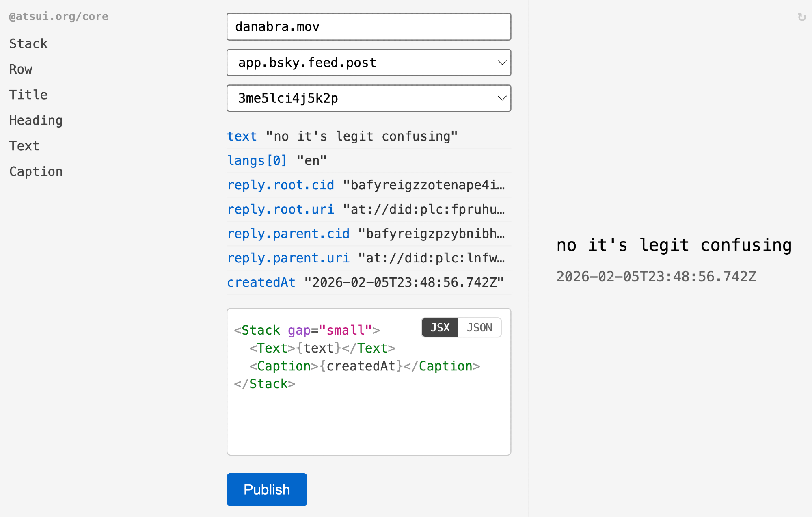Image resolution: width=812 pixels, height=517 pixels.
Task: Open the 3me5lci4j5k2p record dropdown
Action: [x=369, y=98]
